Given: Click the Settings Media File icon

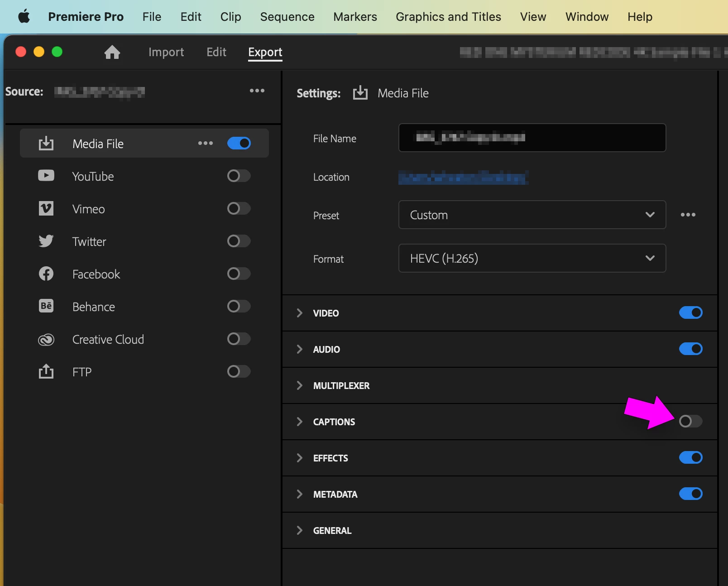Looking at the screenshot, I should (360, 92).
